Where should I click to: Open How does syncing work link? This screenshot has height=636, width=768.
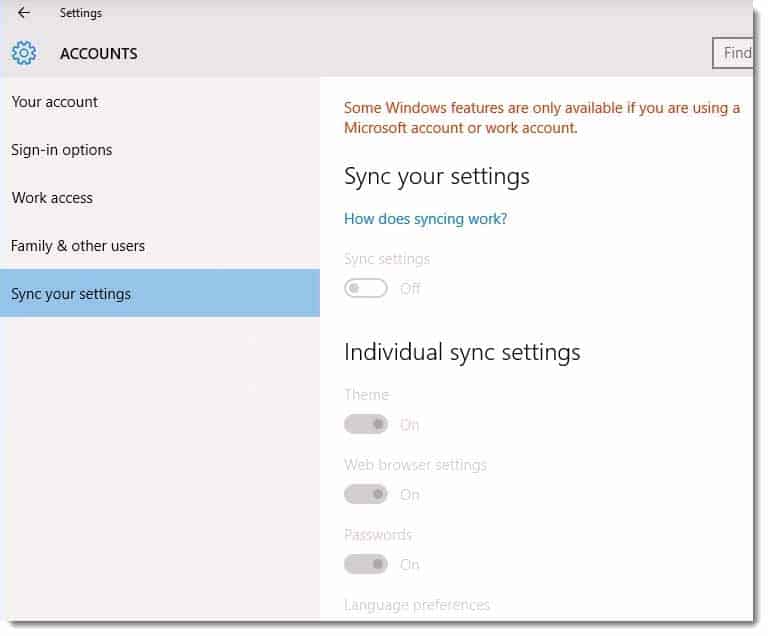[425, 219]
